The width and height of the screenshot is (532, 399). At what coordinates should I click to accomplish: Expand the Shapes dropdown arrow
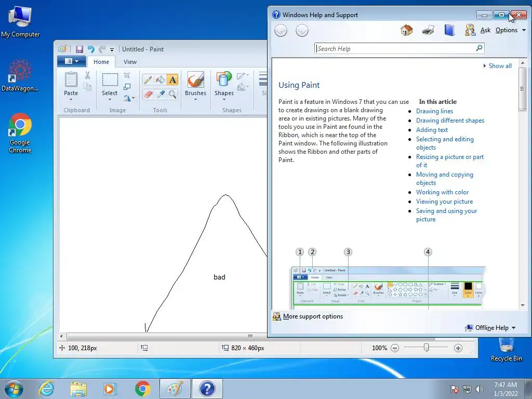[224, 99]
